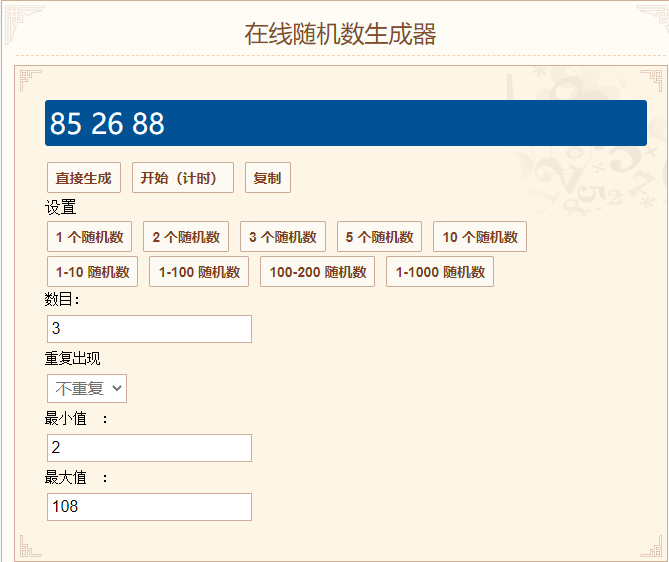The height and width of the screenshot is (562, 669).
Task: Set range with 1-10 随机数
Action: click(92, 271)
